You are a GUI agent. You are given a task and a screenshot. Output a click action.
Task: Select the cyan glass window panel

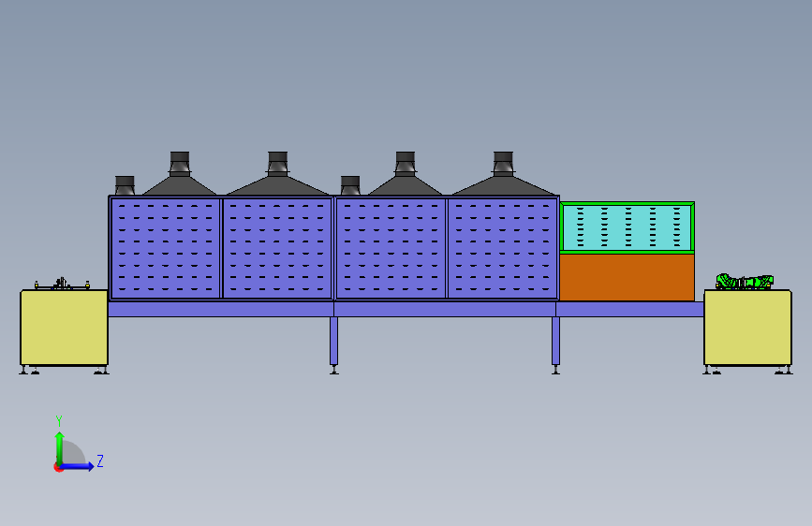[627, 227]
